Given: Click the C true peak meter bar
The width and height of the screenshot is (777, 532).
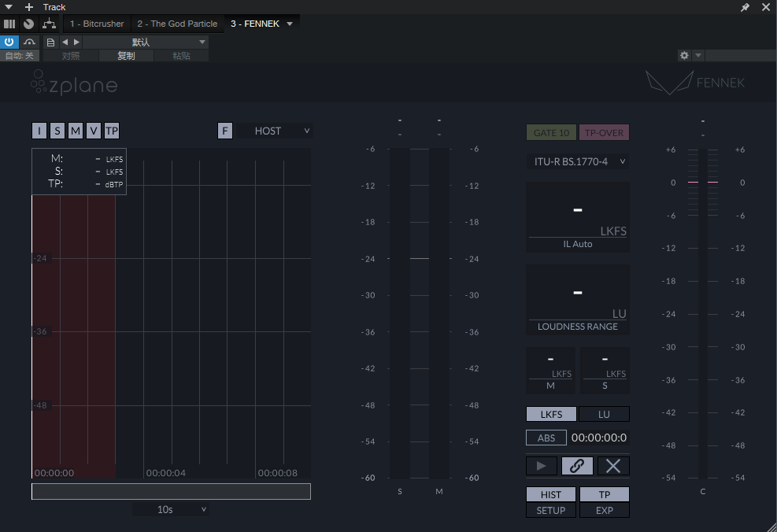Looking at the screenshot, I should 703,313.
